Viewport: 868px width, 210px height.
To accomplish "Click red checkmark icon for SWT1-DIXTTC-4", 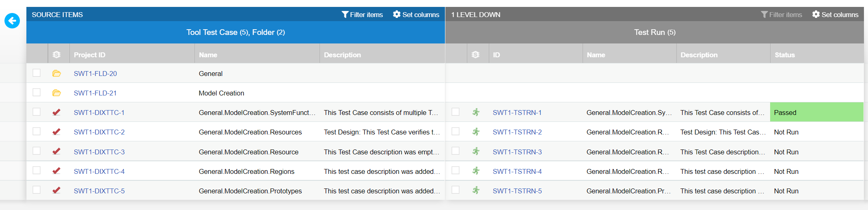I will coord(56,171).
